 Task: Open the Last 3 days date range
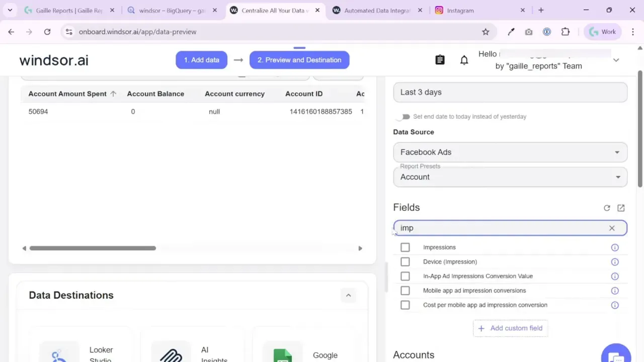(510, 92)
